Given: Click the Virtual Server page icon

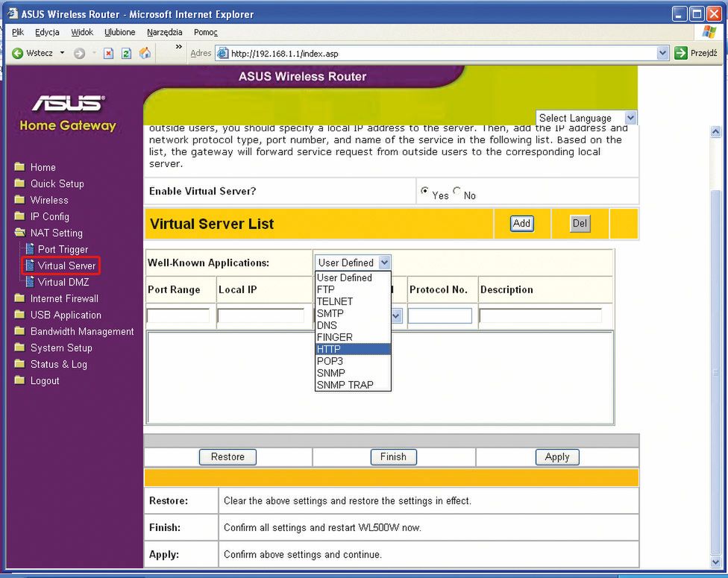Looking at the screenshot, I should [30, 265].
